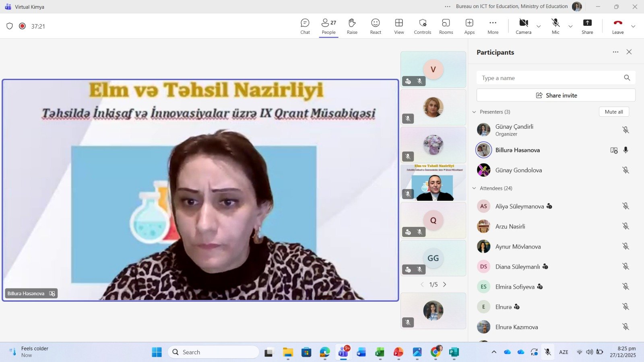Expand the Camera options arrow
644x362 pixels.
539,27
